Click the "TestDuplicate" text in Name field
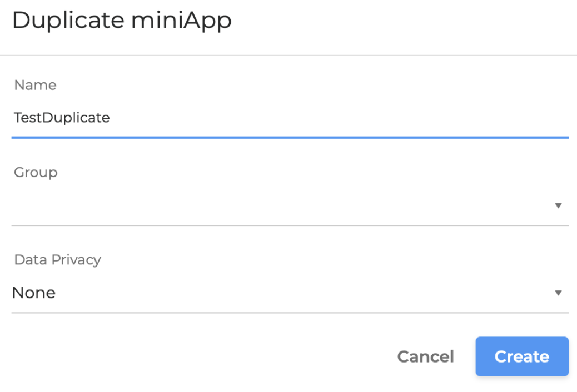 coord(62,118)
